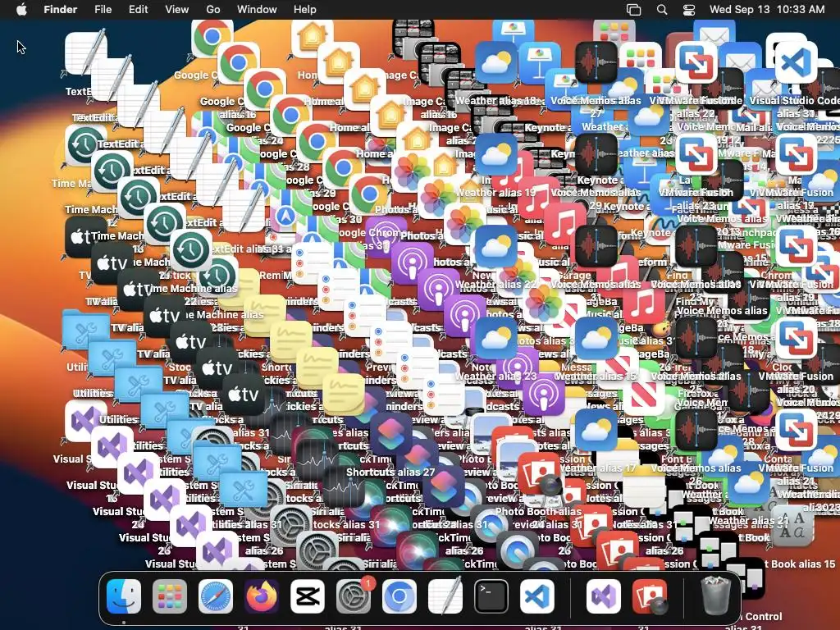Open the File menu
840x630 pixels.
coord(103,9)
